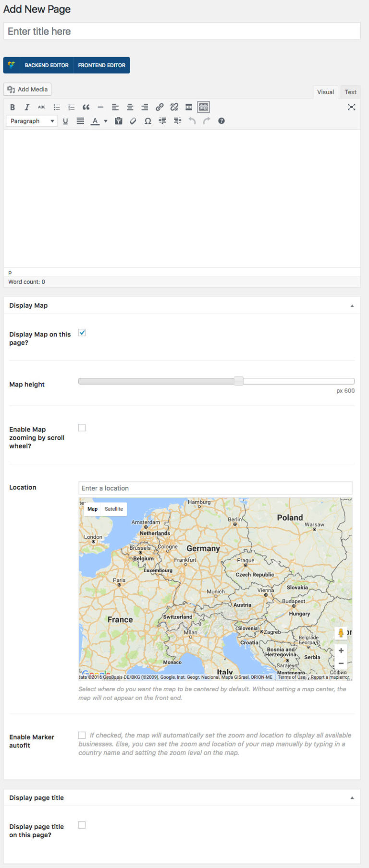Switch the map to Satellite view
369x868 pixels.
pos(114,509)
